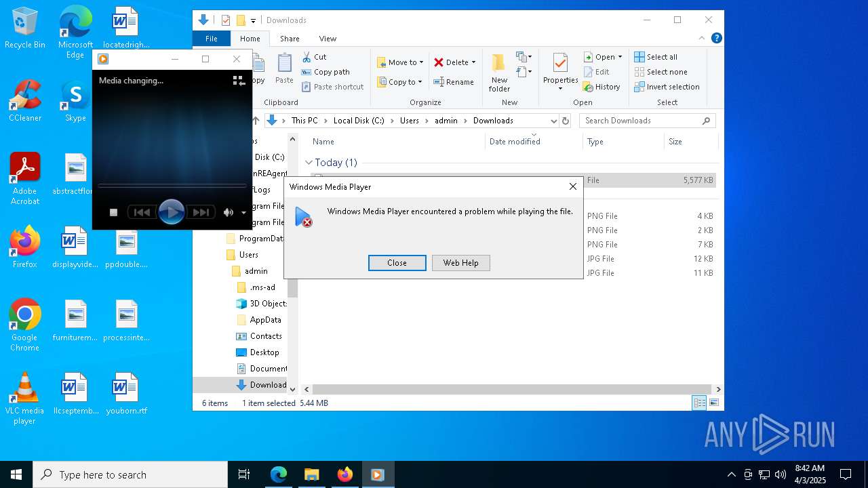Select 3D Objects in tree
Viewport: 868px width, 488px height.
[x=261, y=304]
